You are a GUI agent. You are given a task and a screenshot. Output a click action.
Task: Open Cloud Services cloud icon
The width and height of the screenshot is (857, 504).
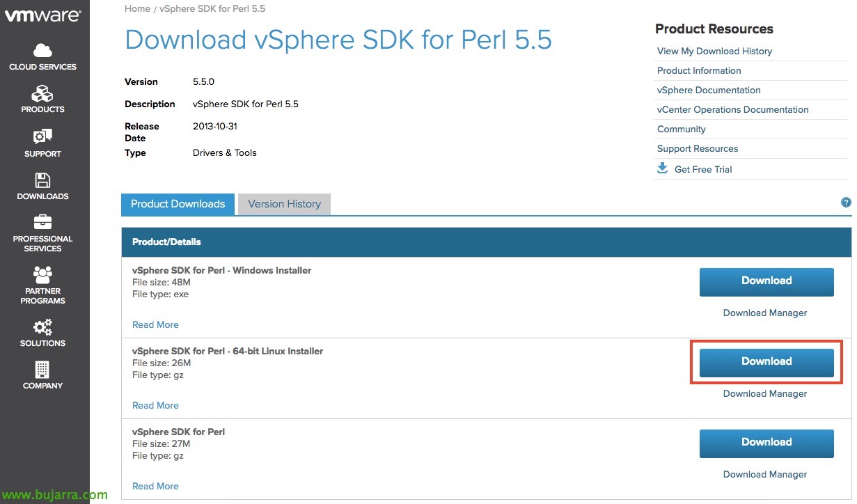coord(42,50)
